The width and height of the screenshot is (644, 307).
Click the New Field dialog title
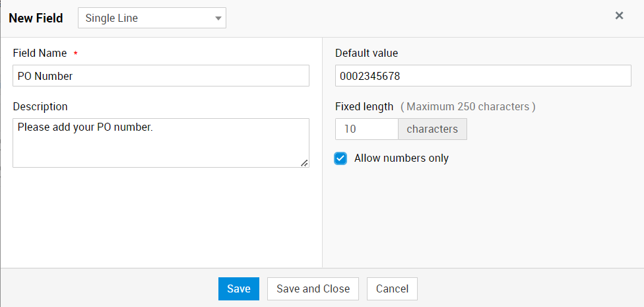[36, 18]
